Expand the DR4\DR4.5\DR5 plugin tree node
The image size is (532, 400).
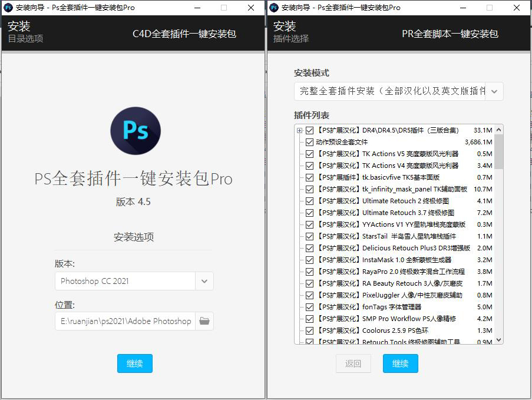click(x=299, y=130)
